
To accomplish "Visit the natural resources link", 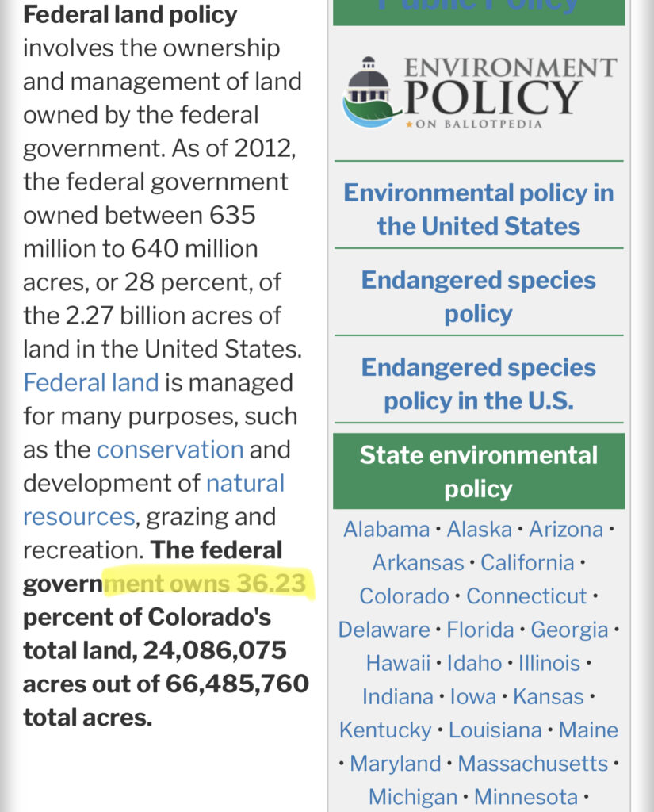I will coord(245,483).
